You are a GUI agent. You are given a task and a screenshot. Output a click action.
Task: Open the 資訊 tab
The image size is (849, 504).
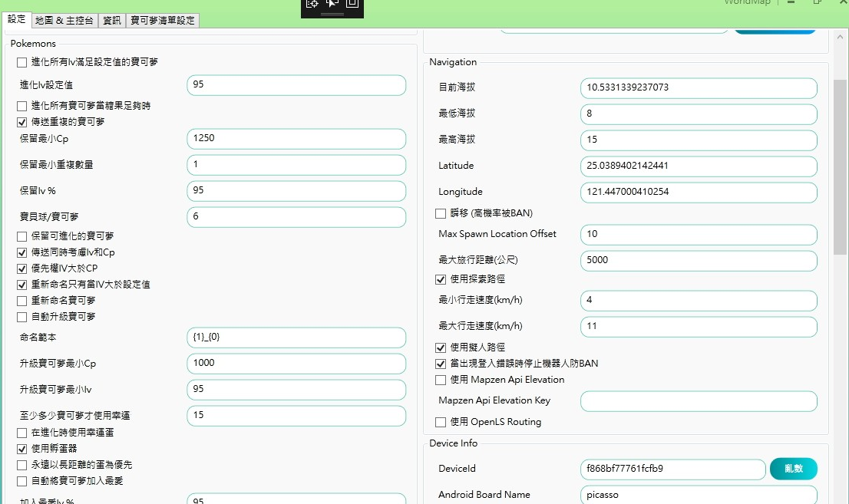point(112,21)
